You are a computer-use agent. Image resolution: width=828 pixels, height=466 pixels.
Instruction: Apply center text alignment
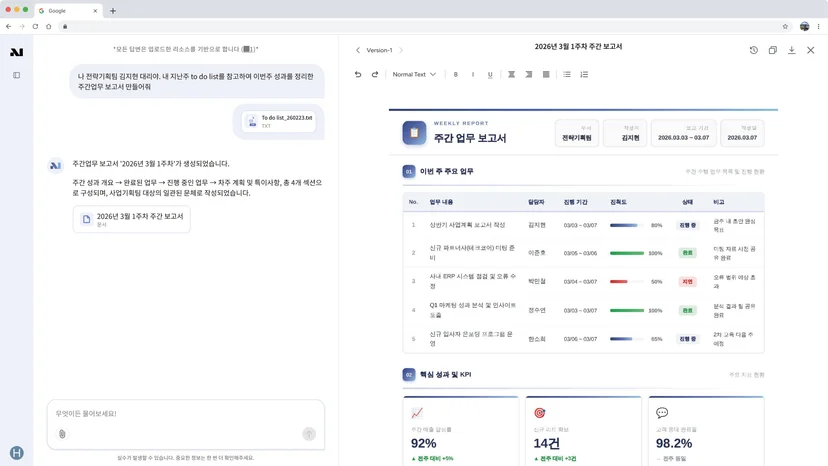point(511,74)
